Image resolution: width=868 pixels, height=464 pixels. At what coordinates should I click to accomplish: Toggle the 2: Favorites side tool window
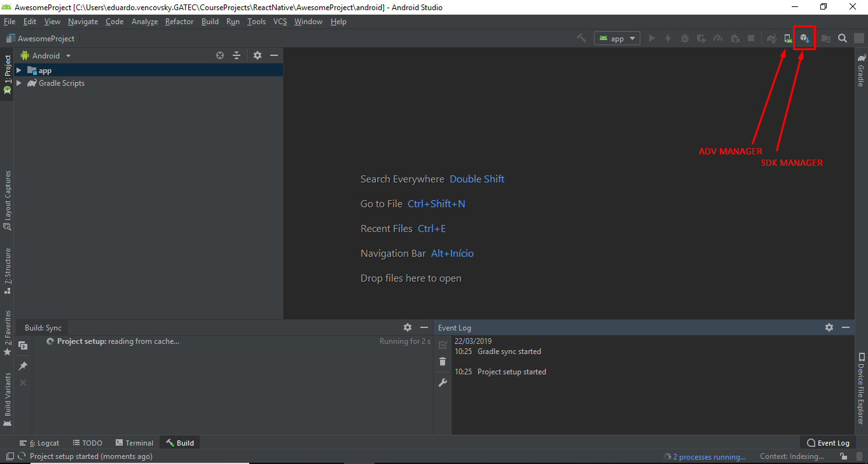7,332
